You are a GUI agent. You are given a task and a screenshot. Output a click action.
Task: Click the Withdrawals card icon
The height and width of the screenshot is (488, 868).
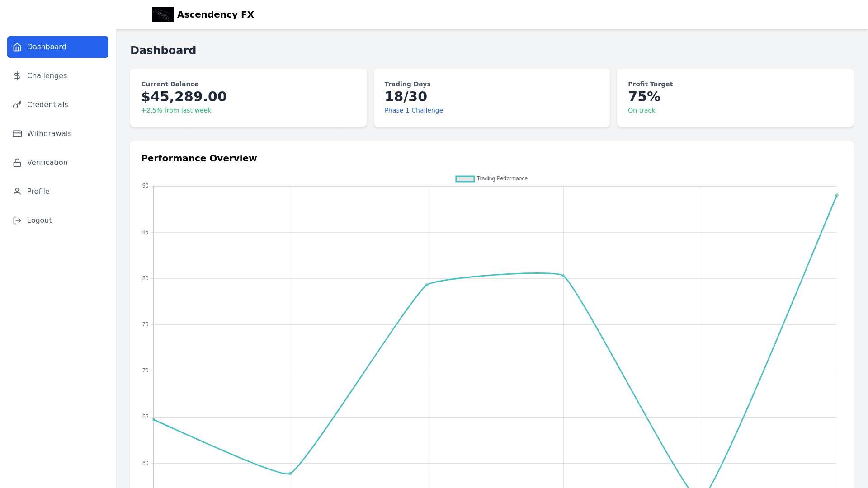coord(17,134)
